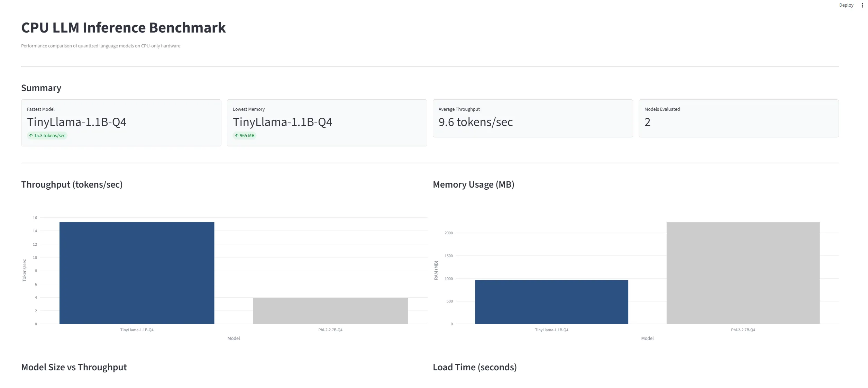868x388 pixels.
Task: Click the Throughput (tokens/sec) heading
Action: (x=72, y=184)
